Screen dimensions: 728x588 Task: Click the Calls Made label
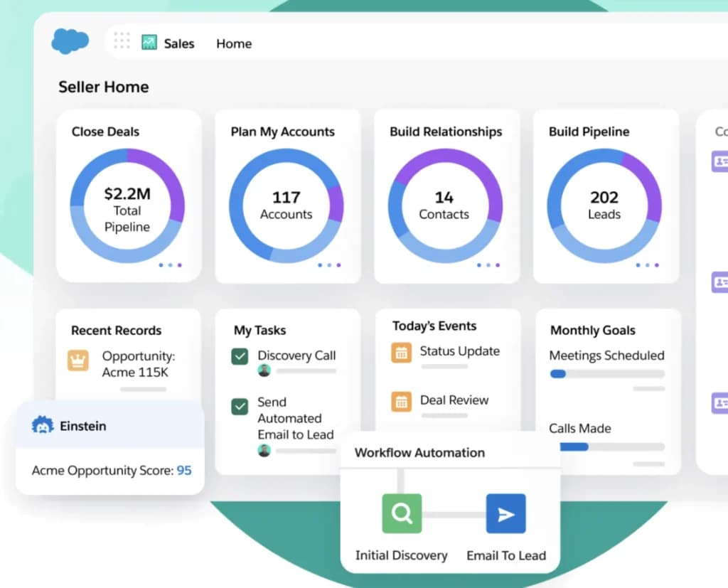(x=580, y=429)
